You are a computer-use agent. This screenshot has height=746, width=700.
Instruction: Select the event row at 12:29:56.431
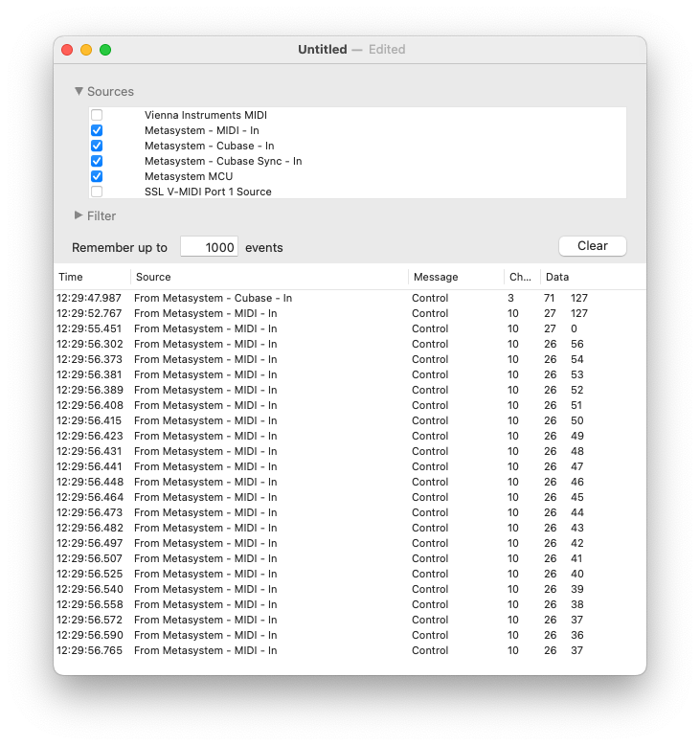pyautogui.click(x=350, y=451)
